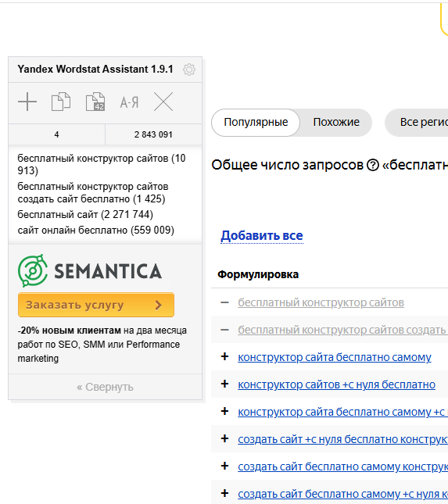
Task: Click the Semantica logo banner
Action: pyautogui.click(x=90, y=270)
